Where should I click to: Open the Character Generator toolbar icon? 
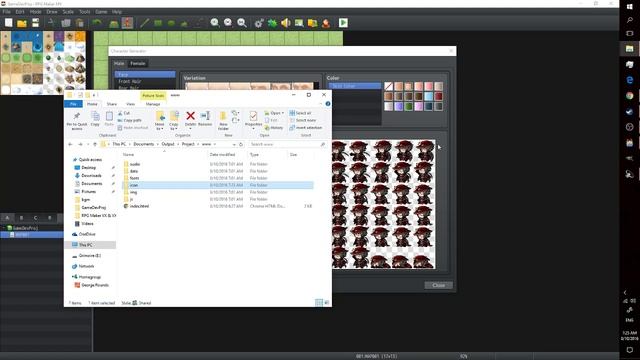[326, 23]
